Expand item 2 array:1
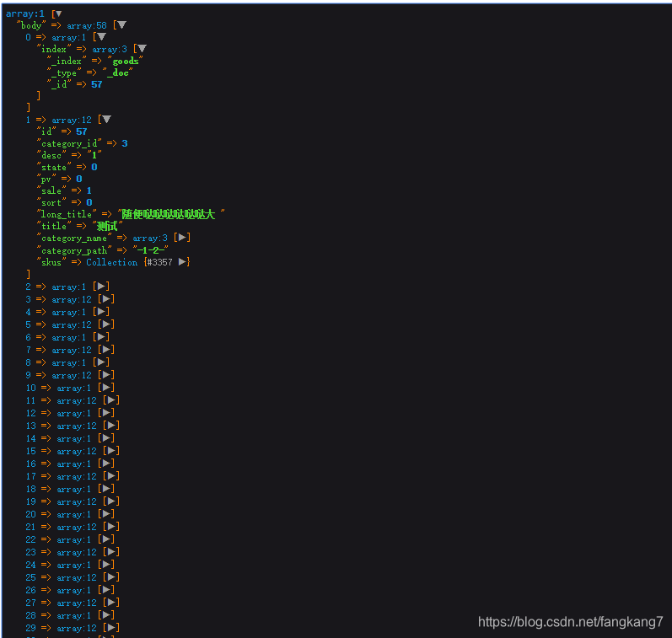The height and width of the screenshot is (638, 672). 101,287
